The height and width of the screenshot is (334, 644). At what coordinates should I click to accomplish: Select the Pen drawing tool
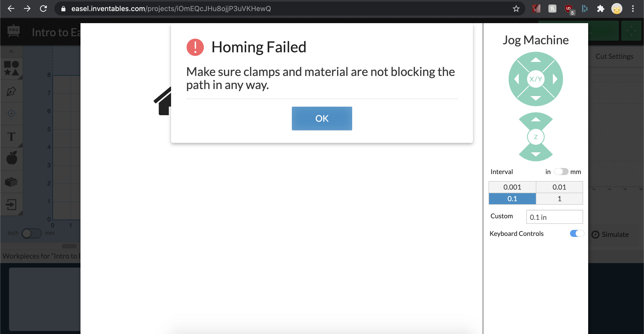(12, 91)
